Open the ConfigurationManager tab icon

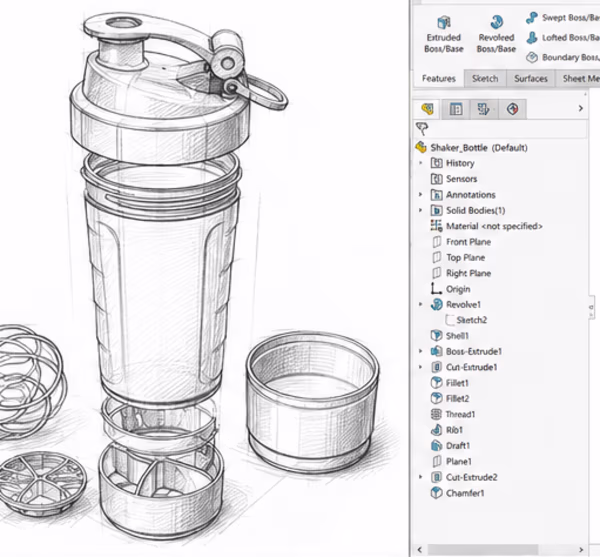point(484,109)
